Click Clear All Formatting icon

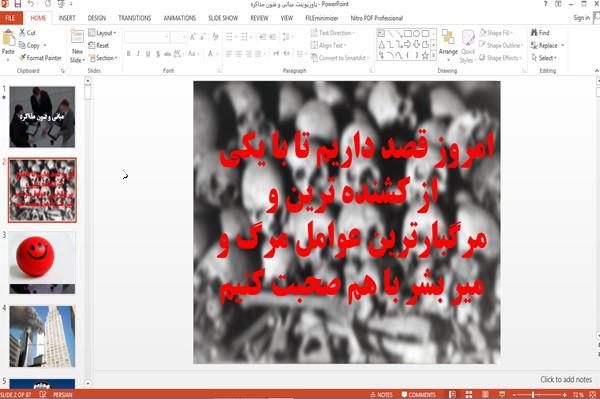(215, 37)
